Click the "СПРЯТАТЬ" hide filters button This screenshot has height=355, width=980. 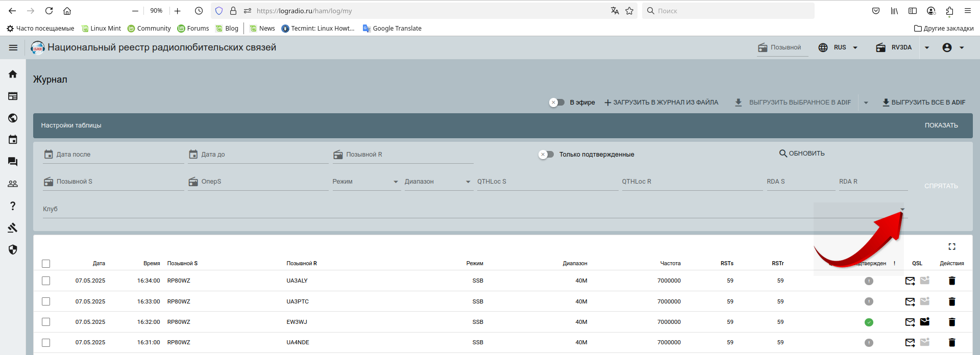point(941,186)
